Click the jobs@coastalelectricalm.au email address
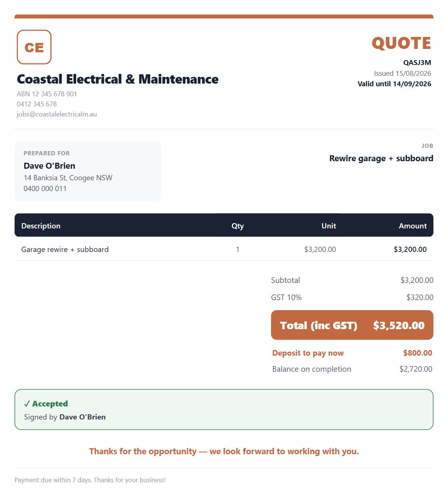Viewport: 448px width, 499px height. point(57,114)
